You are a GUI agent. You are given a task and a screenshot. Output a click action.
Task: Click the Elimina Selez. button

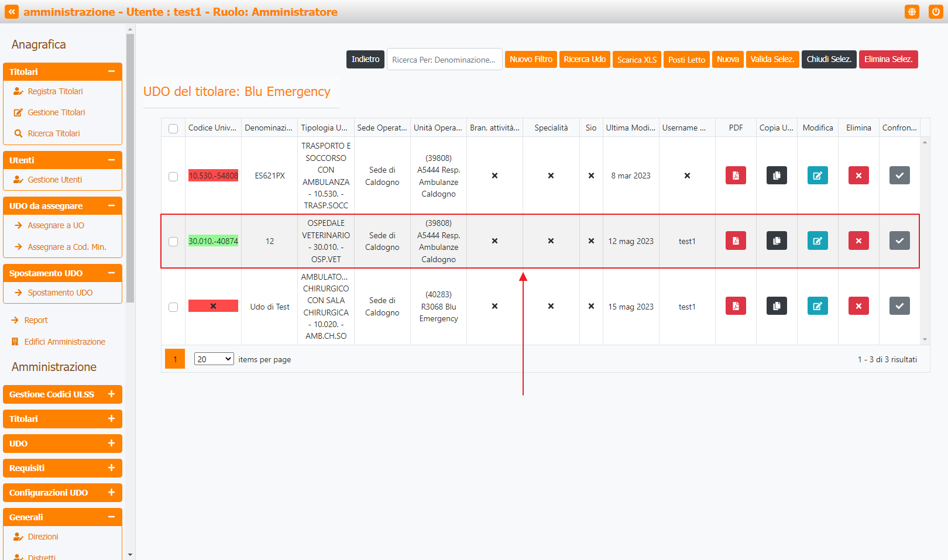pos(888,59)
